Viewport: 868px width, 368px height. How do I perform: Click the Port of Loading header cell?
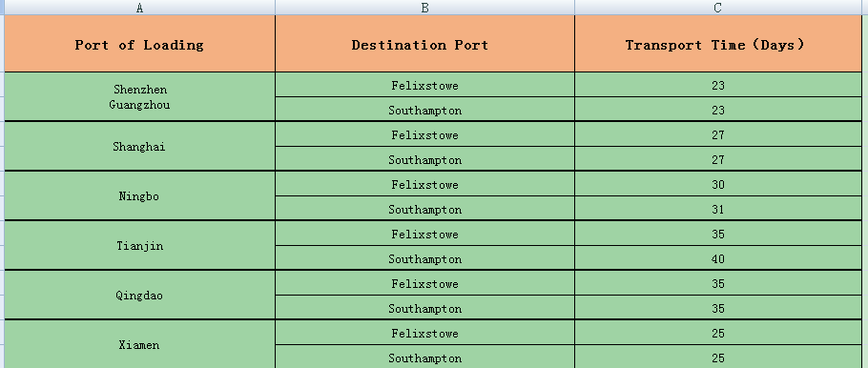click(139, 44)
